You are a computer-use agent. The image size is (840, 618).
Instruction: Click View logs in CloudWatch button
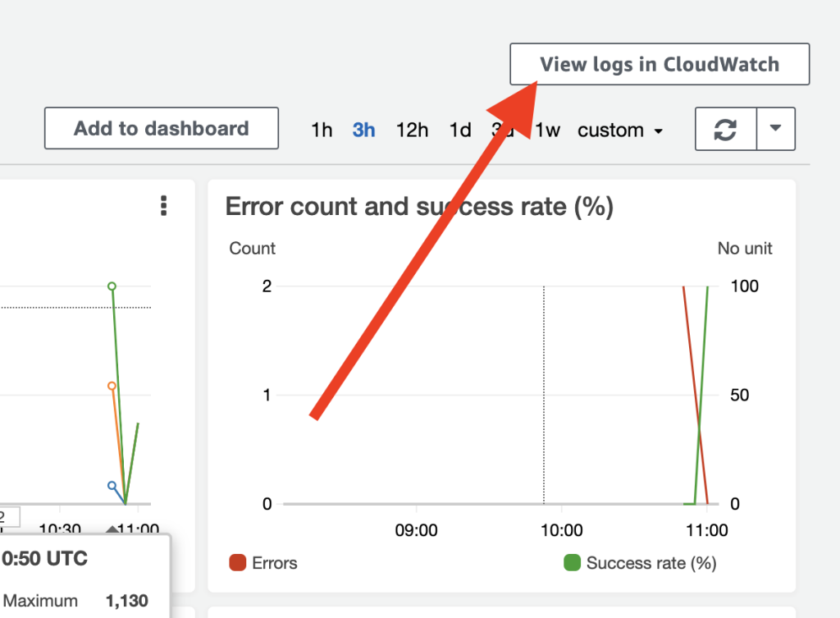660,64
